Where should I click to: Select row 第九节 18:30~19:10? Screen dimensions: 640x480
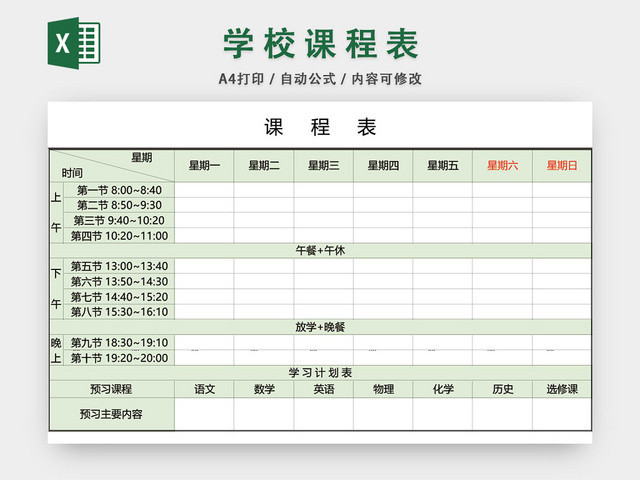[119, 342]
